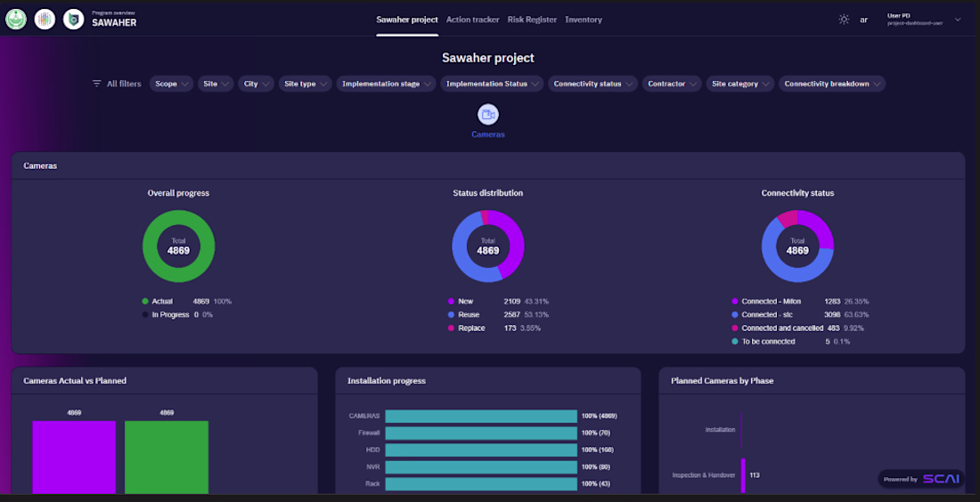Click the purple bar in Actual vs Planned

click(74, 457)
